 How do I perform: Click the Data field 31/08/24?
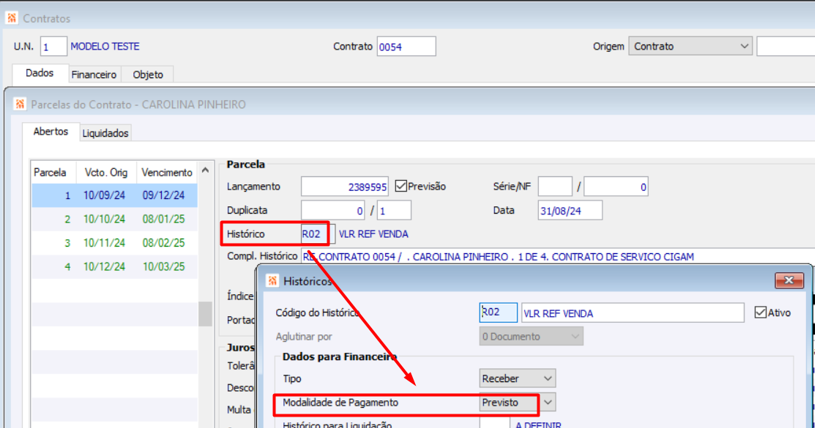570,211
